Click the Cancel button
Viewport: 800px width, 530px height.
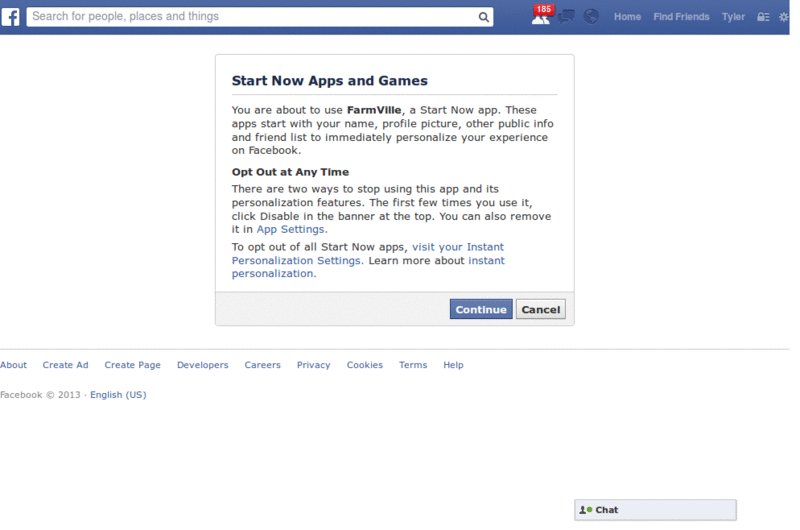[x=540, y=309]
